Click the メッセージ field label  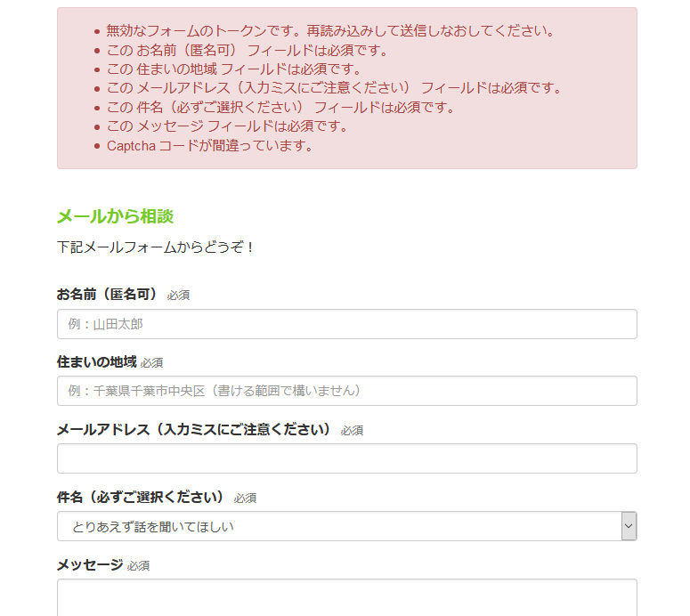click(x=90, y=564)
